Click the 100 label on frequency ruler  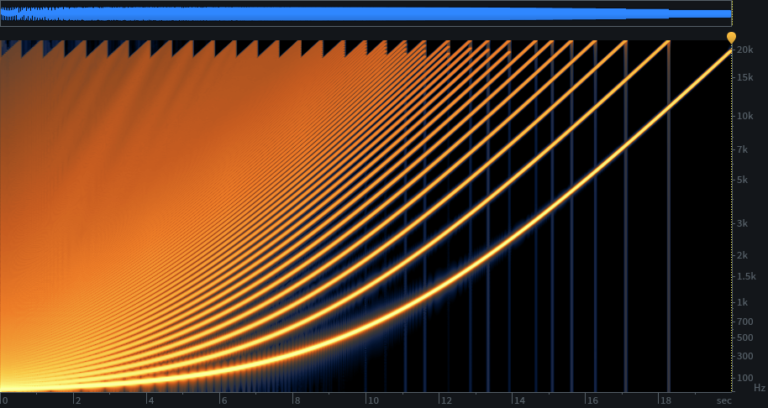[x=745, y=378]
